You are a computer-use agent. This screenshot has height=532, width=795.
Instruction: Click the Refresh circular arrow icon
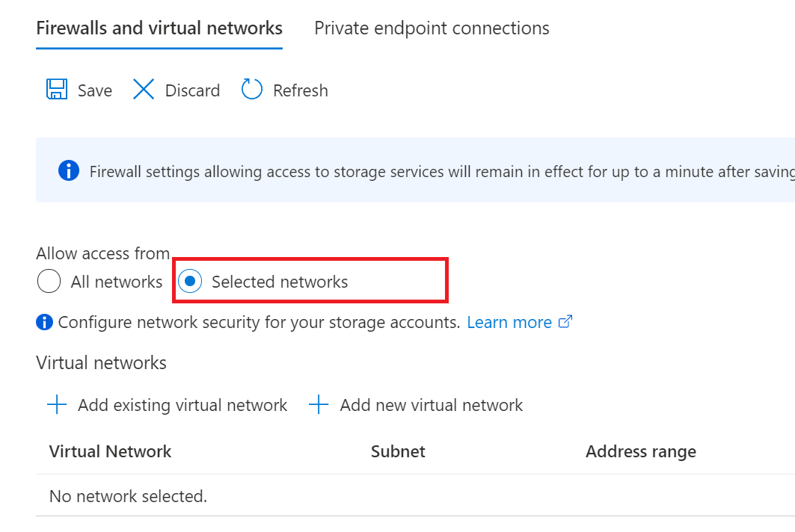tap(252, 89)
